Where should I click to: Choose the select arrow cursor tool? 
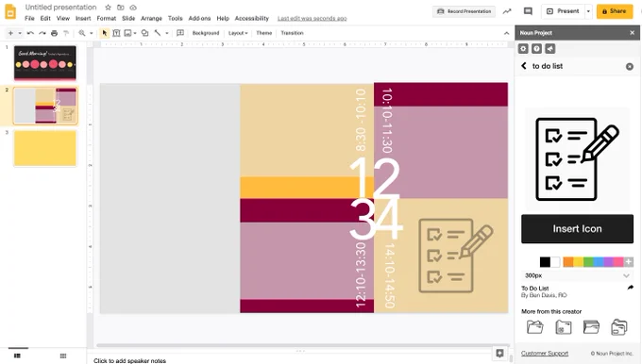105,33
